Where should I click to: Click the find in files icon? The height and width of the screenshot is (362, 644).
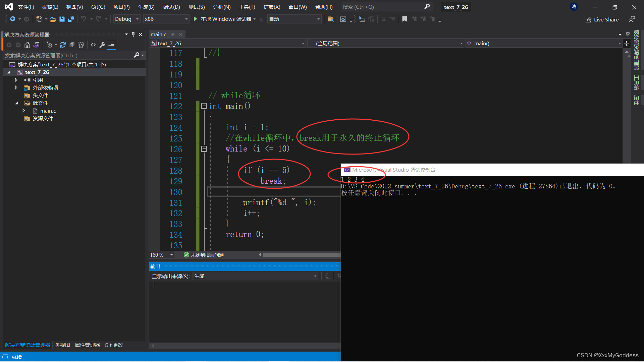[x=331, y=19]
